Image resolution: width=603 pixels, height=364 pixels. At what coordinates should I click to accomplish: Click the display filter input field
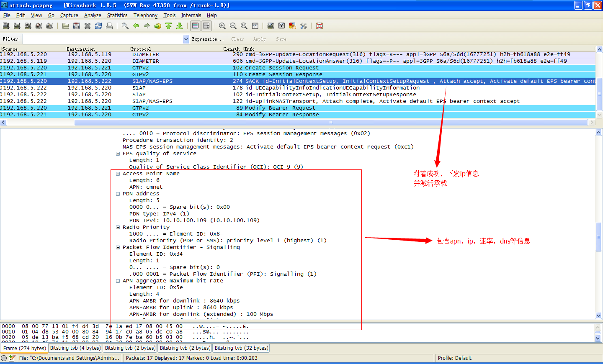(x=103, y=39)
